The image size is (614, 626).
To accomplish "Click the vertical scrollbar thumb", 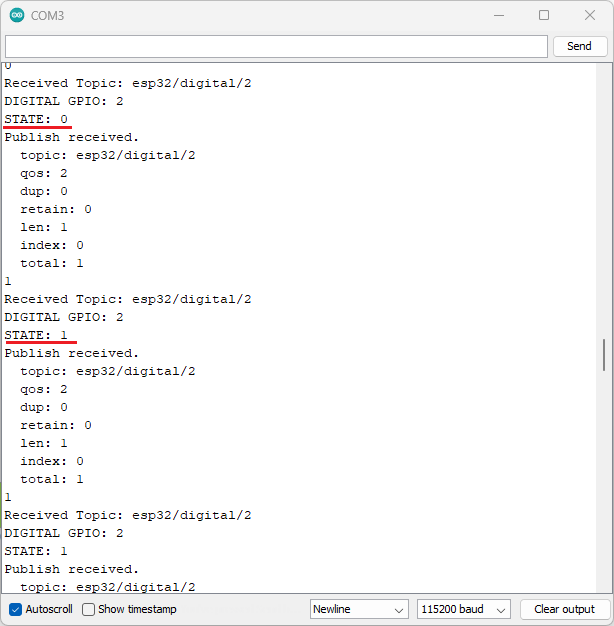I will 603,355.
